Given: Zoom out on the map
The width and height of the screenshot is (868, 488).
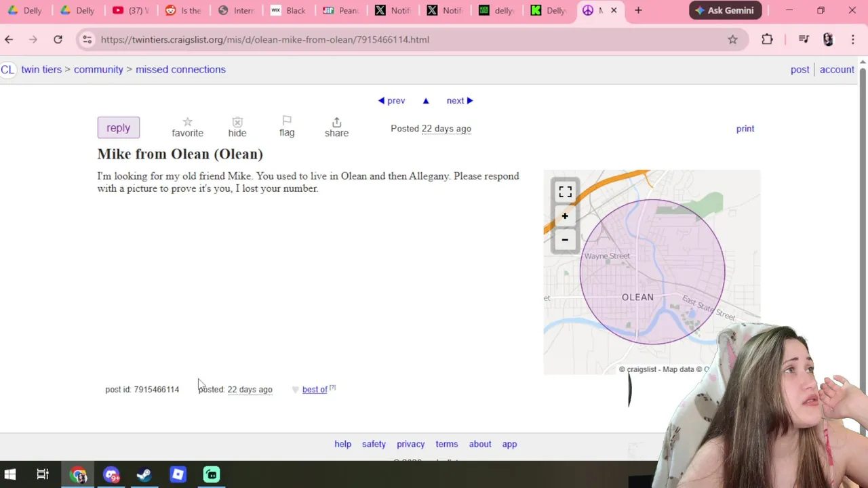Looking at the screenshot, I should point(565,240).
